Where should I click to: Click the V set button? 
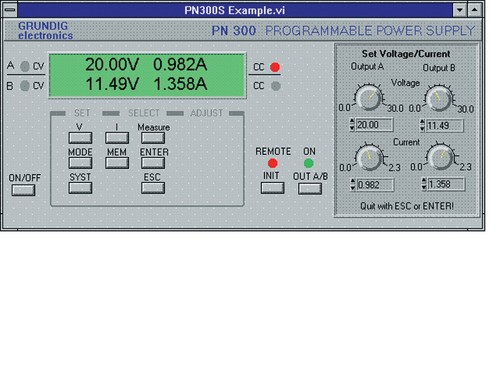pos(80,138)
